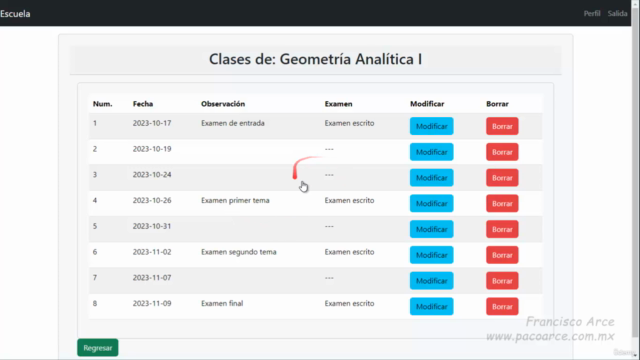
Task: Modify class 2 dated 2023-10-19
Action: 431,152
